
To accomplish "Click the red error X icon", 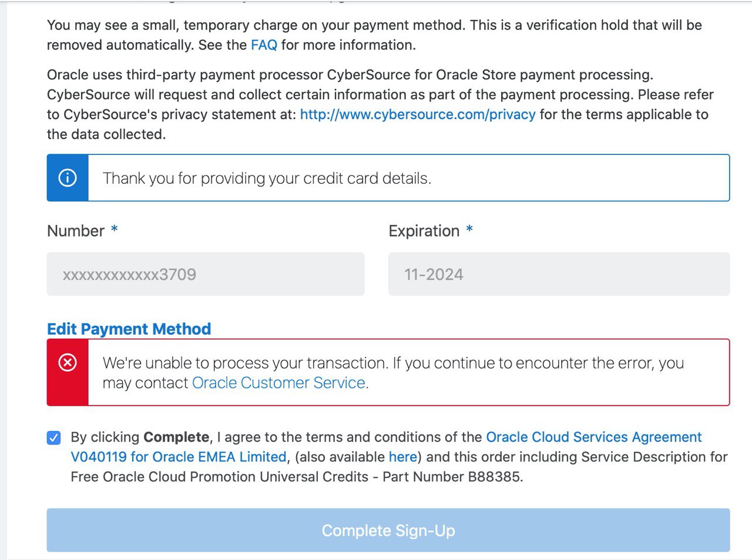I will pos(68,363).
